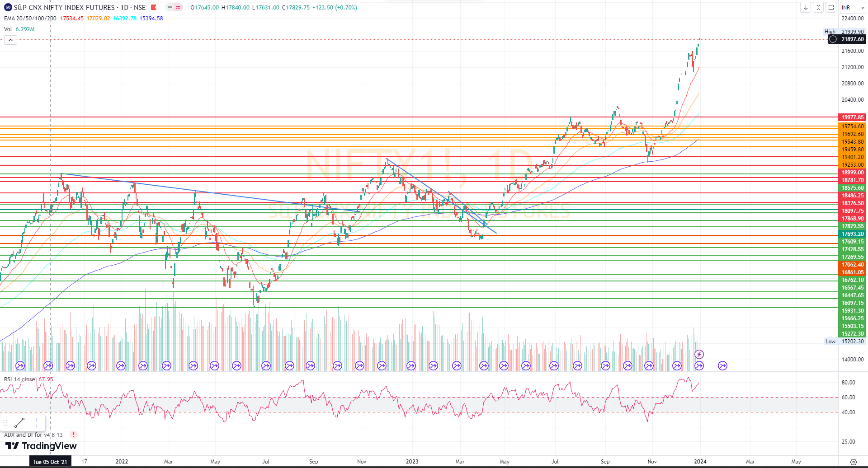Click the high price H17840.00
868x468 pixels.
pos(236,7)
